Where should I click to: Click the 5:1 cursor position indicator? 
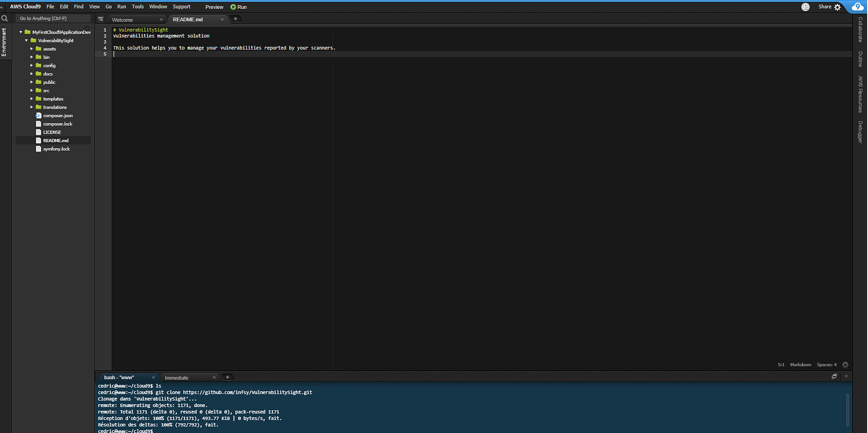pos(781,365)
